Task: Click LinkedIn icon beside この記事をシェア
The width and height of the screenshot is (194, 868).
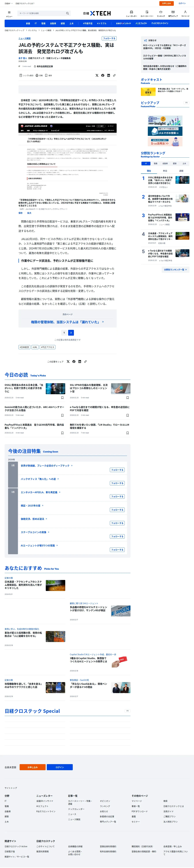Action: [x=80, y=362]
